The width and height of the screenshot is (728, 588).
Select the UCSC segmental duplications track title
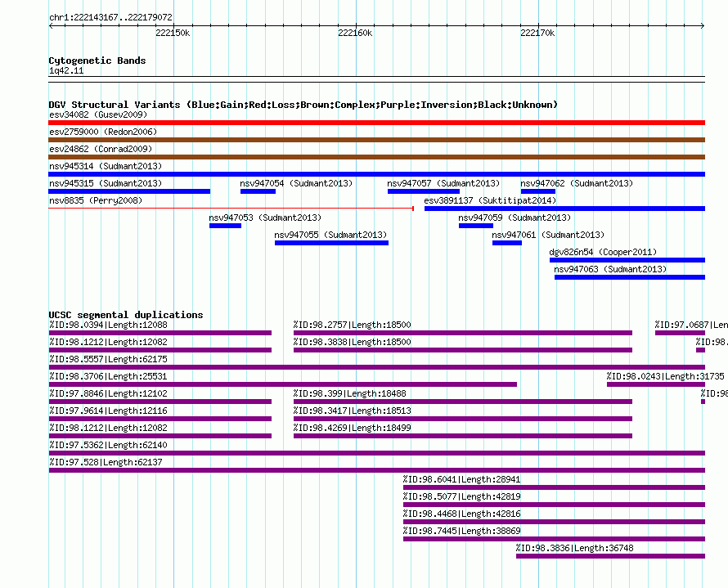tap(126, 315)
